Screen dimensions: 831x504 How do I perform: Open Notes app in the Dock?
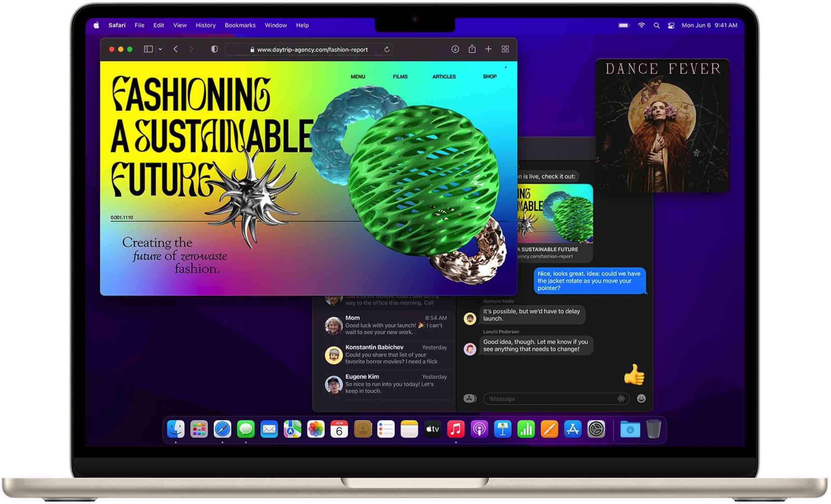[409, 429]
